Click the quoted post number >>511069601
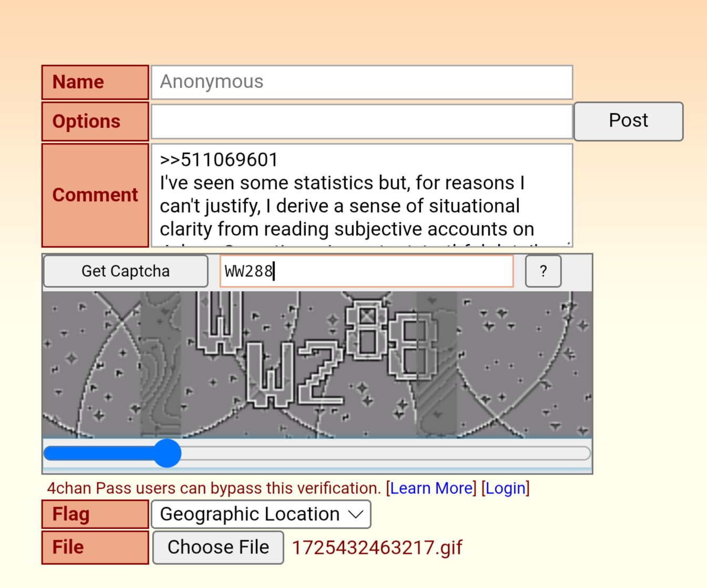Image resolution: width=707 pixels, height=588 pixels. (219, 160)
